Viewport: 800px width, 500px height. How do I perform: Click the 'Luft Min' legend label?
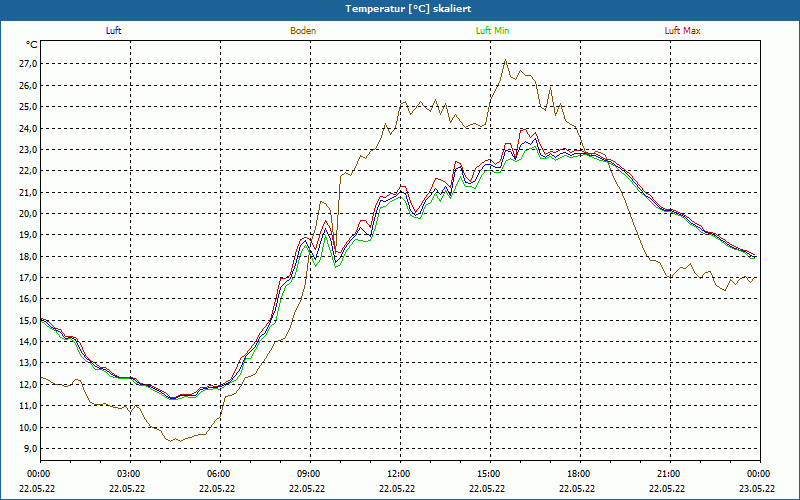pos(492,31)
